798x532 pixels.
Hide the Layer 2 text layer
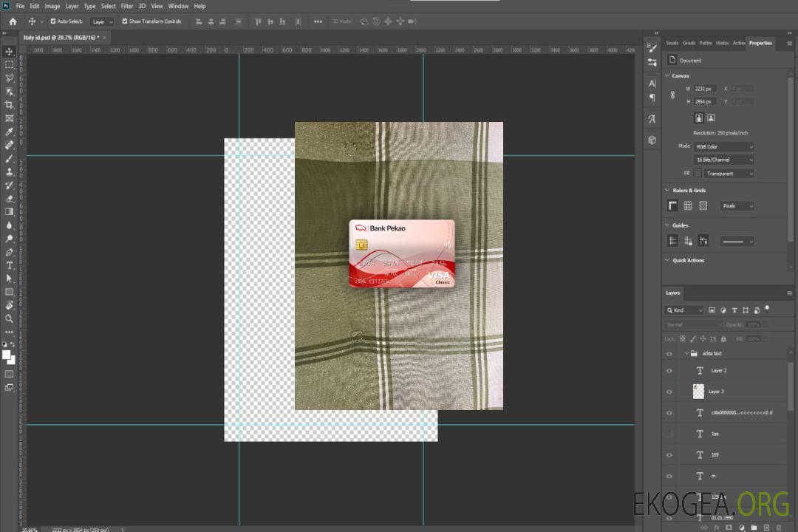pyautogui.click(x=669, y=371)
